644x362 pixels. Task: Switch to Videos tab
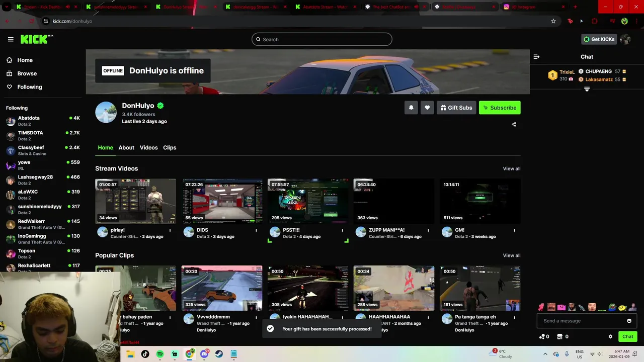tap(148, 147)
